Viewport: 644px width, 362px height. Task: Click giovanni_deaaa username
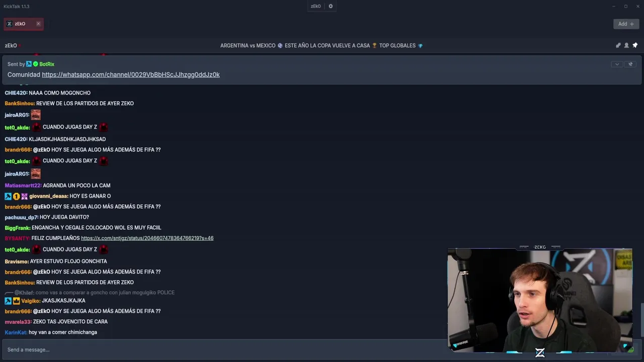coord(48,196)
